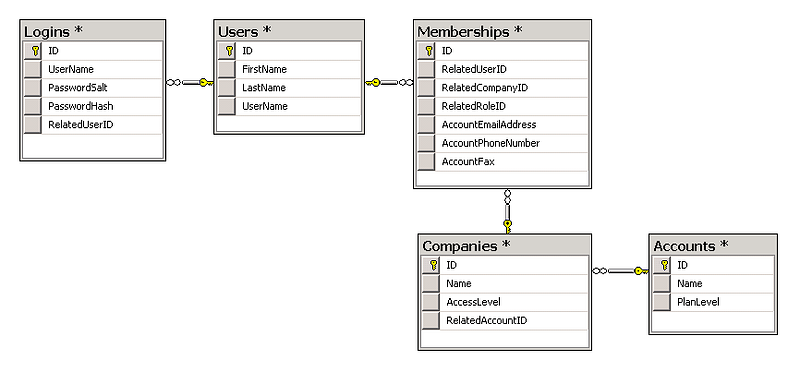Image resolution: width=800 pixels, height=370 pixels.
Task: Select the AccountEmailAddress column row
Action: pos(503,125)
